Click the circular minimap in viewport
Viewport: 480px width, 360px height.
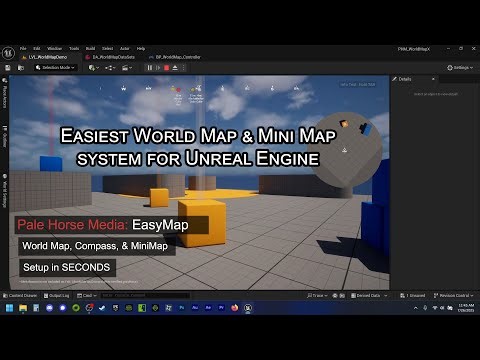pos(344,150)
